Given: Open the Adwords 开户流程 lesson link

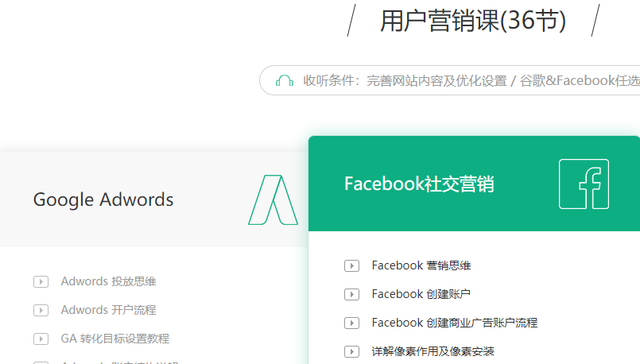Looking at the screenshot, I should pos(109,310).
